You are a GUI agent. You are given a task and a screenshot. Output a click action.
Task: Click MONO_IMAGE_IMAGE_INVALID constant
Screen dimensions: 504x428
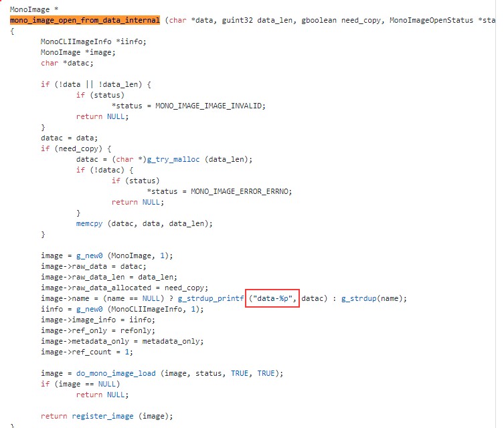click(x=210, y=106)
